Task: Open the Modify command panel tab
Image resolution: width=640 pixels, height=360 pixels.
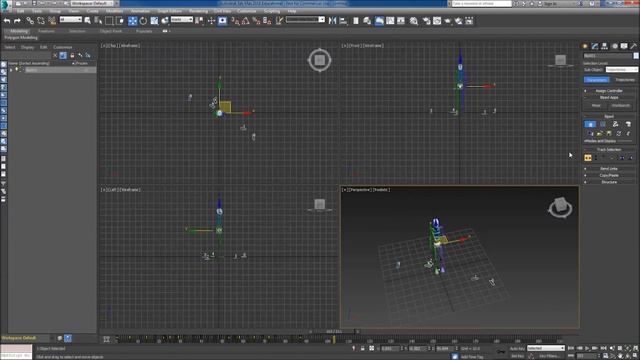Action: coord(595,46)
